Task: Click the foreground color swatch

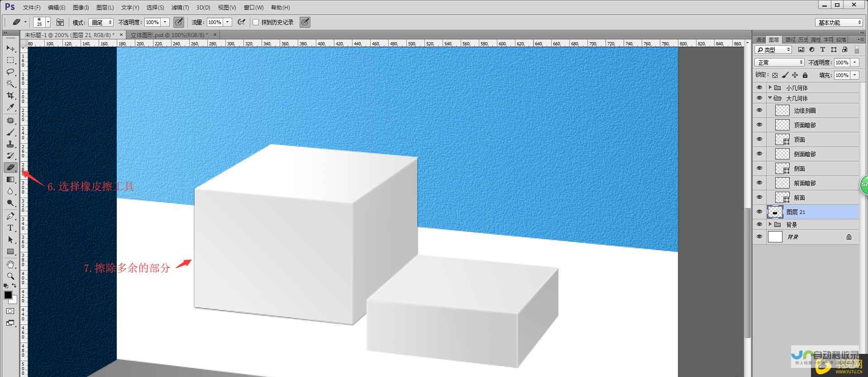Action: click(x=8, y=295)
